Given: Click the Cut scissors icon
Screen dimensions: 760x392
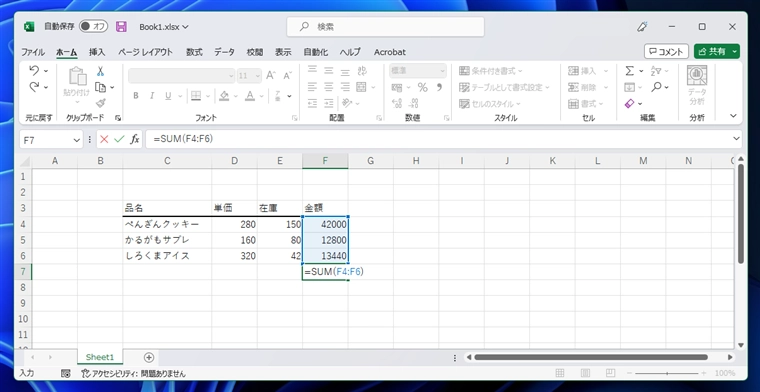Looking at the screenshot, I should point(100,71).
